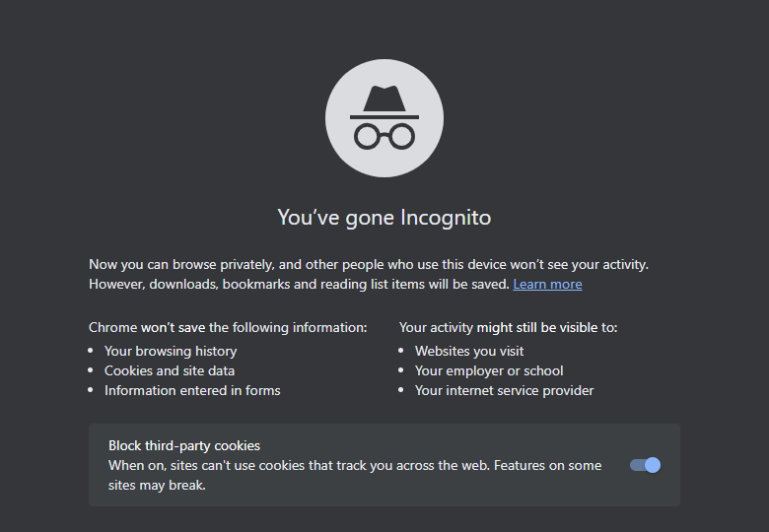
Task: Click the glasses in the Incognito logo
Action: click(384, 135)
